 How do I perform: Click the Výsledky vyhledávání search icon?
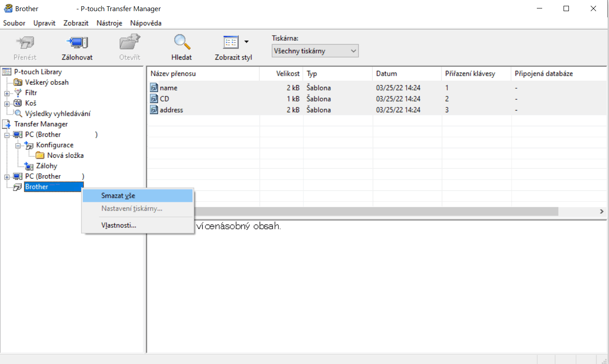click(18, 114)
